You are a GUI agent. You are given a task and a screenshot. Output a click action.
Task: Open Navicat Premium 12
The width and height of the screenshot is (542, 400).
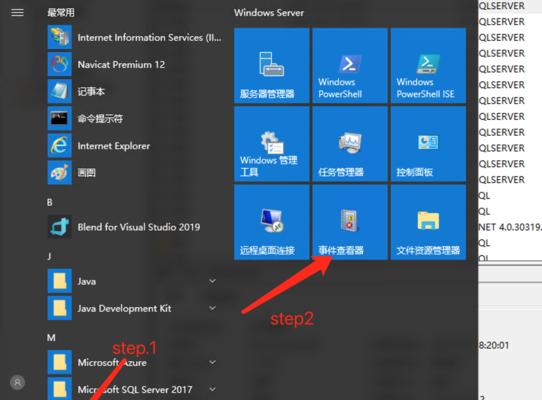coord(135,64)
